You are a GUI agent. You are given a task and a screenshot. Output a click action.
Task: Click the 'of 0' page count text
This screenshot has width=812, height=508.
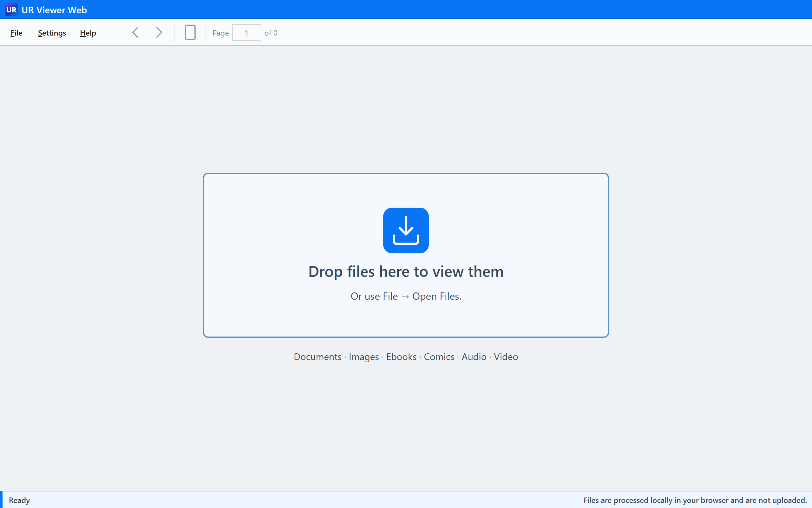click(271, 33)
